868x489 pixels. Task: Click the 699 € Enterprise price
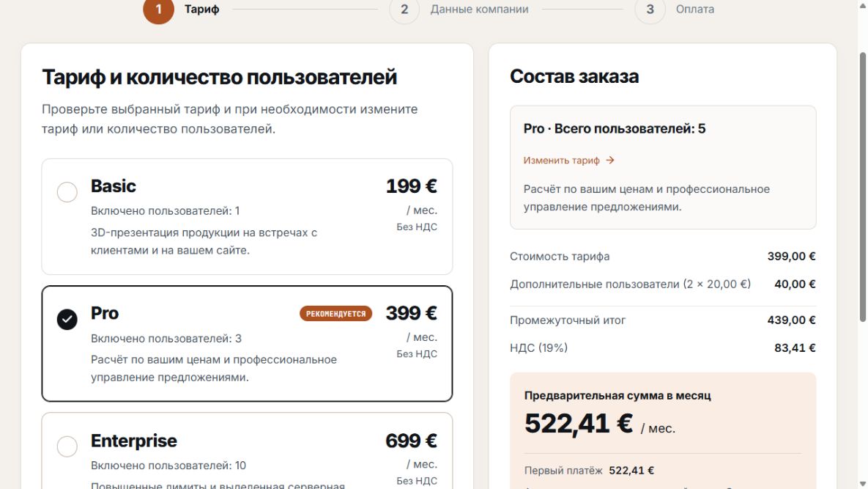(x=412, y=441)
